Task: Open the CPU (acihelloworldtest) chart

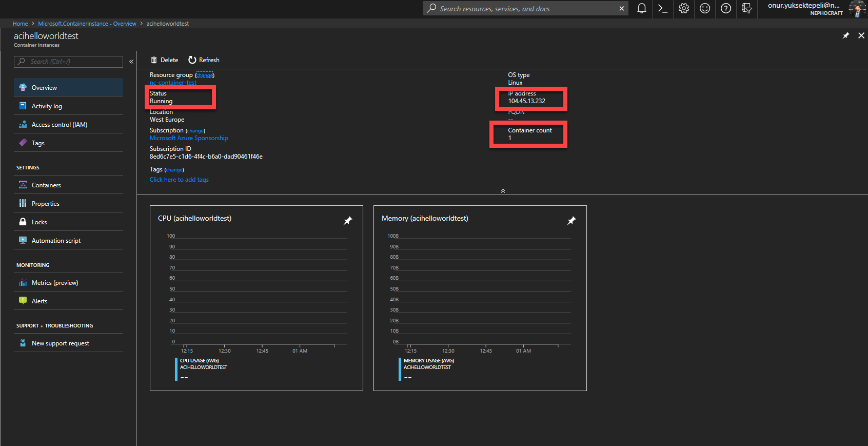Action: [x=257, y=298]
